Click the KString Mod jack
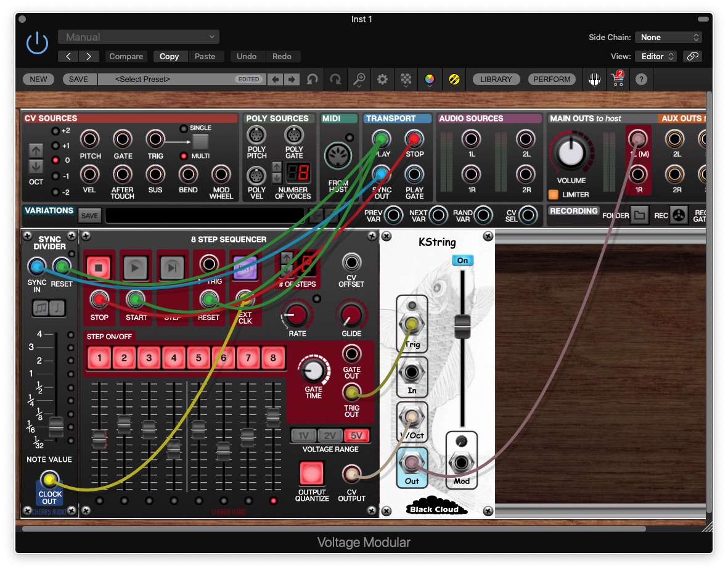This screenshot has width=728, height=571. [x=461, y=462]
